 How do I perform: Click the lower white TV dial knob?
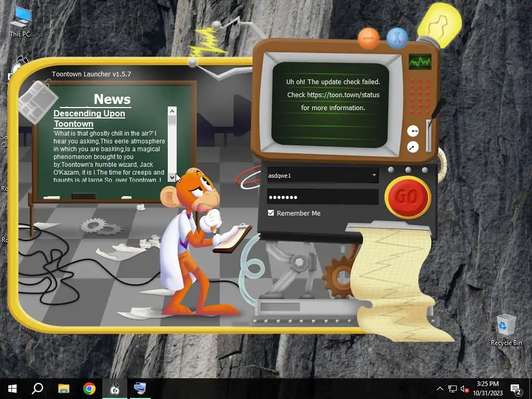pyautogui.click(x=413, y=147)
